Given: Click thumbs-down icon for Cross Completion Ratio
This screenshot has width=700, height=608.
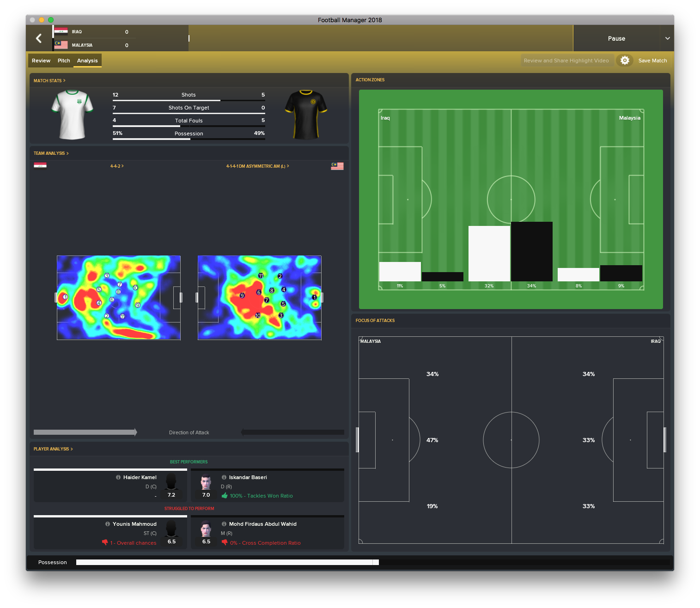Looking at the screenshot, I should click(x=225, y=542).
